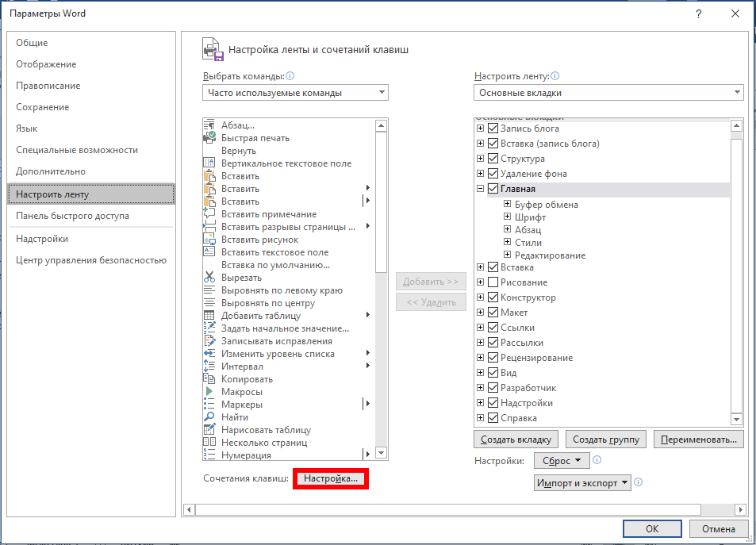Toggle the Структура checkbox

coord(493,158)
